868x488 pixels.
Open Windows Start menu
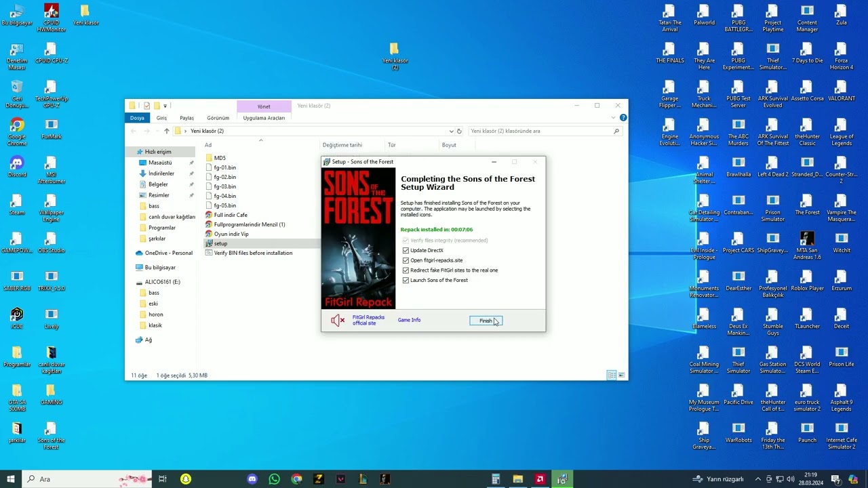click(11, 479)
